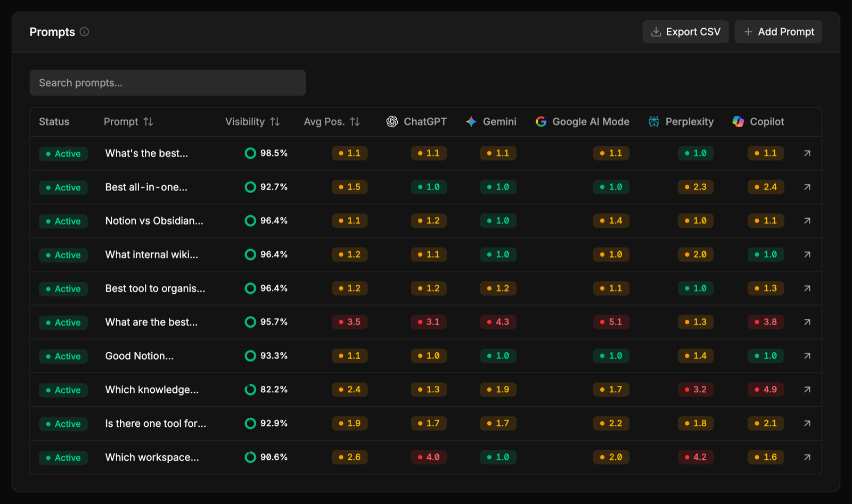
Task: Click visibility ring icon for 82.2% row
Action: point(250,390)
